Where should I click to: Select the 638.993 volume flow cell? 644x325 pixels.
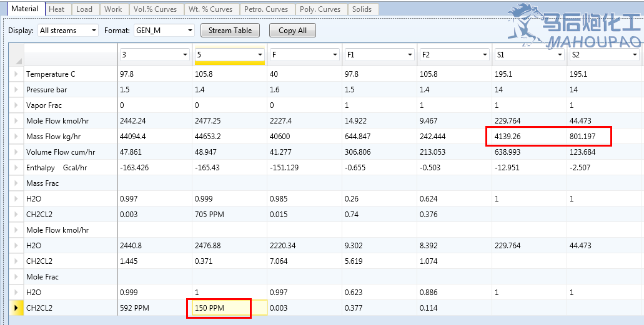coord(530,152)
